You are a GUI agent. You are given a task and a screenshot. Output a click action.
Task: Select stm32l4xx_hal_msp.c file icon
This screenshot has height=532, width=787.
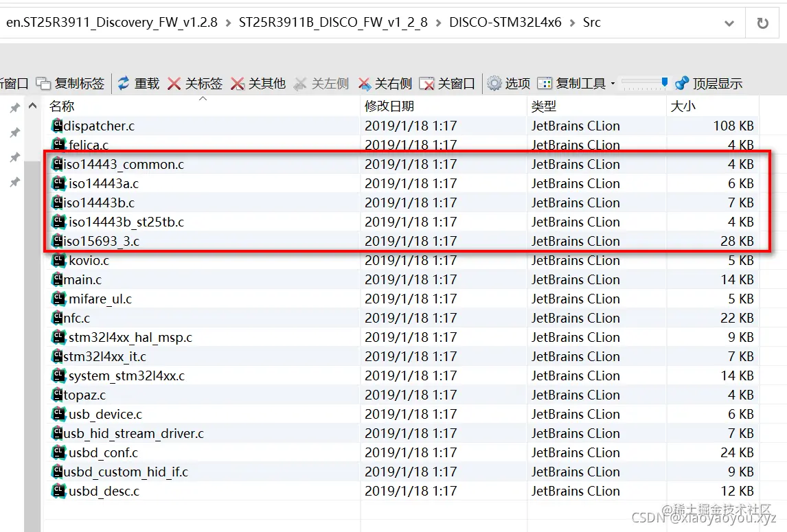click(x=59, y=337)
